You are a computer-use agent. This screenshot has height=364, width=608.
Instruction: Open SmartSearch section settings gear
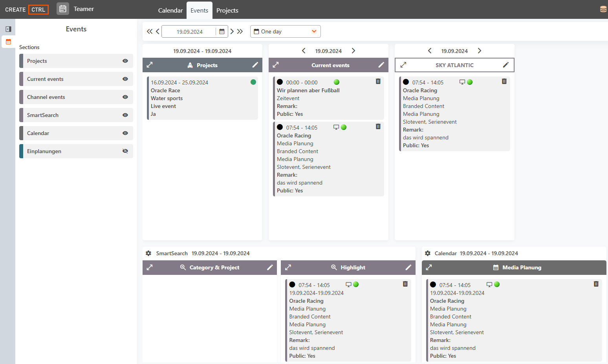coord(148,253)
